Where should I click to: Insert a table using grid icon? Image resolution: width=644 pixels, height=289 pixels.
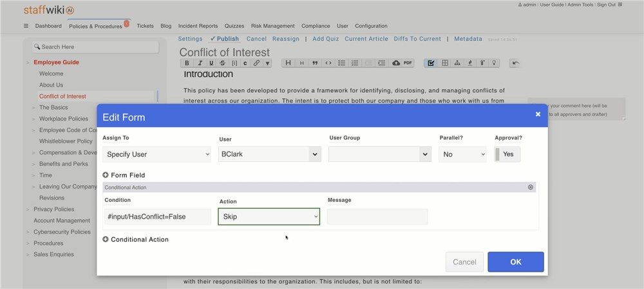click(x=444, y=63)
